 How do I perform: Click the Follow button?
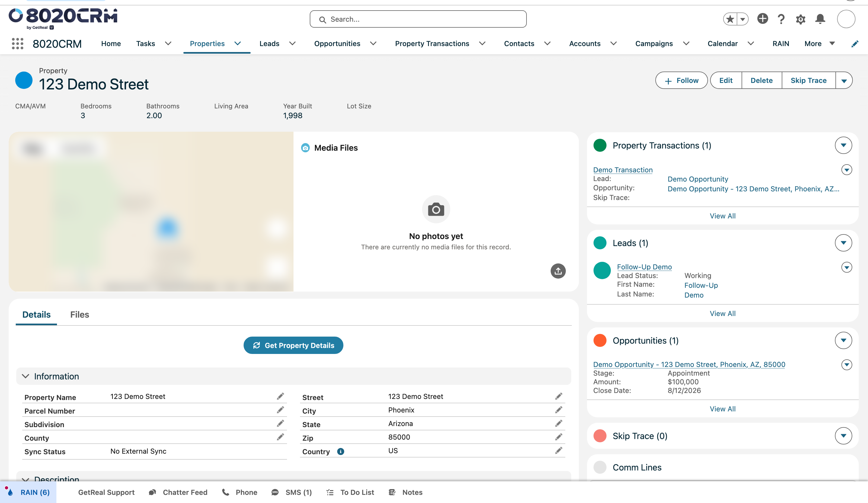pyautogui.click(x=681, y=80)
